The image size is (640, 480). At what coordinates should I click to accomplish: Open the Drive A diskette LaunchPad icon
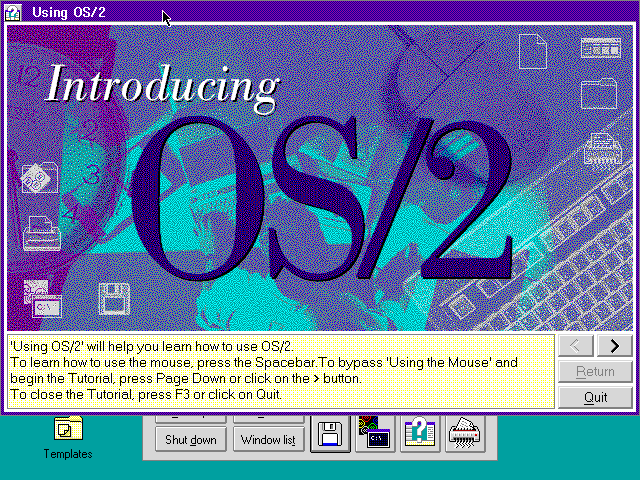[x=330, y=434]
